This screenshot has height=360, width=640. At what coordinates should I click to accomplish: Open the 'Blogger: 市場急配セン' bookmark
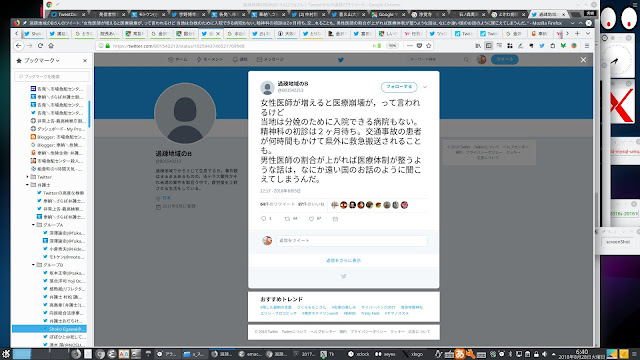(x=58, y=137)
